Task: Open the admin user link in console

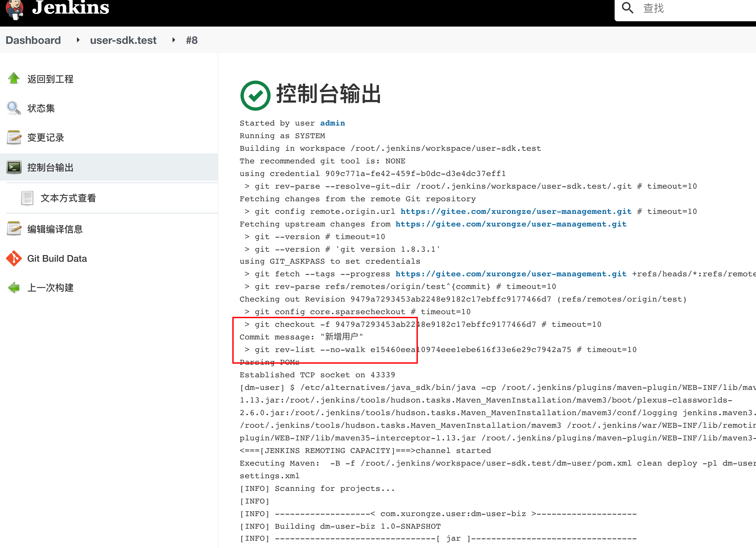Action: click(332, 123)
